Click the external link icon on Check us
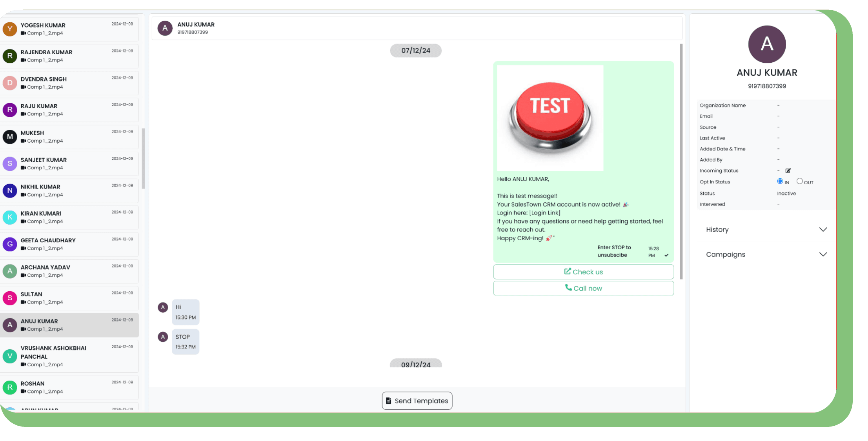This screenshot has width=868, height=441. point(567,271)
